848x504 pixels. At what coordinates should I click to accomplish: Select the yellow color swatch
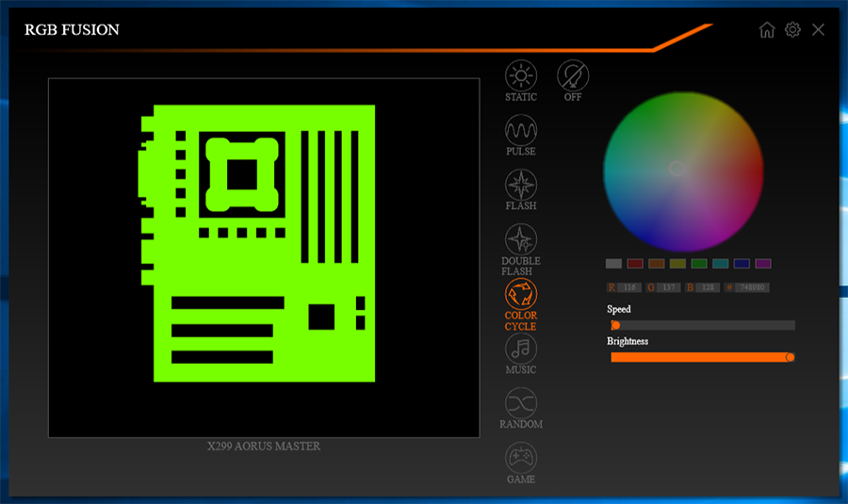pyautogui.click(x=677, y=264)
